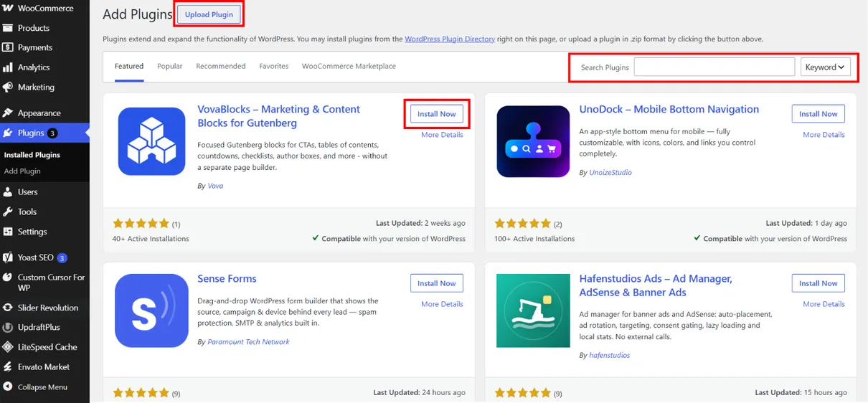Open More Details for VovaBlocks
The height and width of the screenshot is (403, 868).
coord(442,135)
